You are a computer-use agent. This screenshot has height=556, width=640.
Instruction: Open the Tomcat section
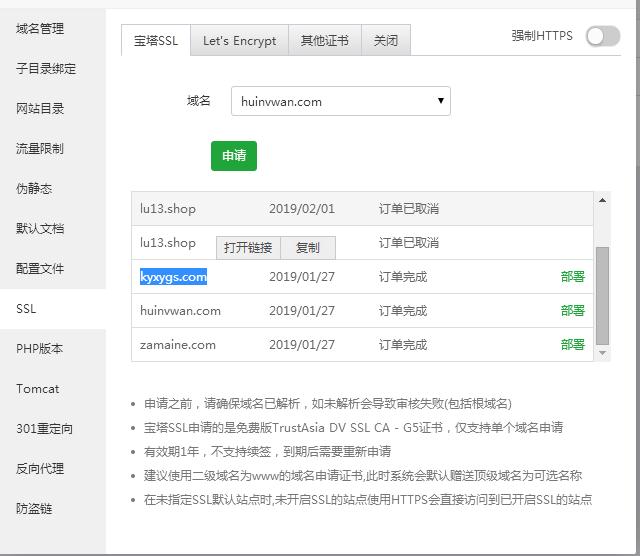point(38,389)
